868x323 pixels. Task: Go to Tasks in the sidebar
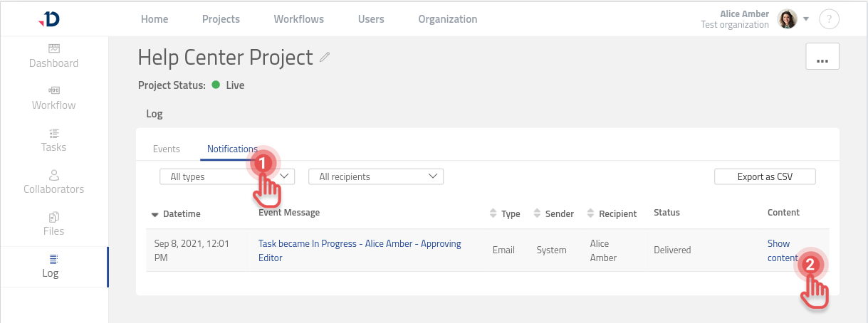point(53,140)
